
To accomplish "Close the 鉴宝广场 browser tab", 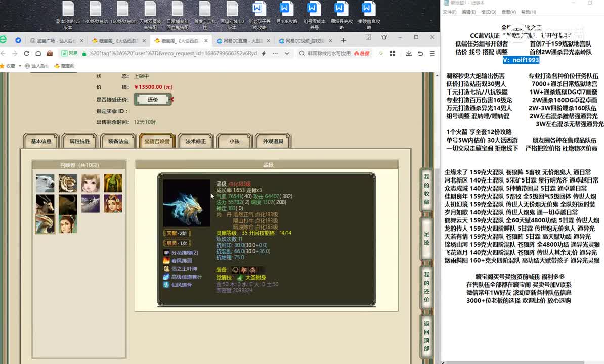I will pos(81,41).
